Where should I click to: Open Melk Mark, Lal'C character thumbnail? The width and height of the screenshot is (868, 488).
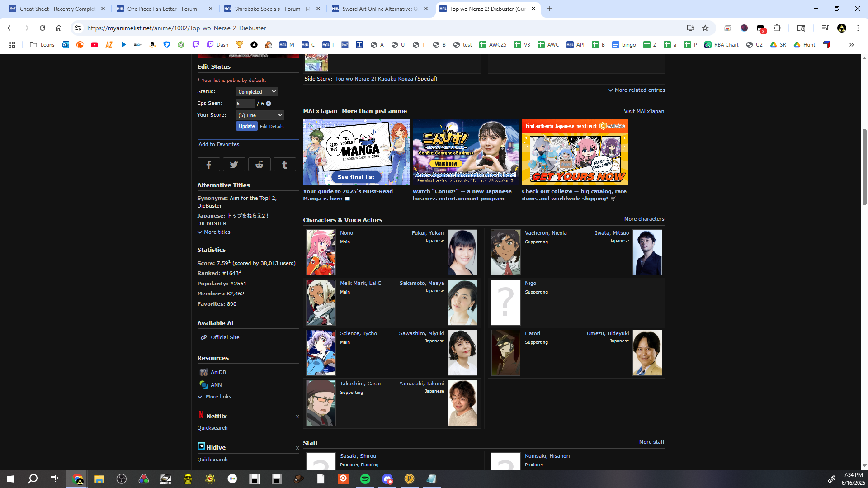[x=321, y=303]
